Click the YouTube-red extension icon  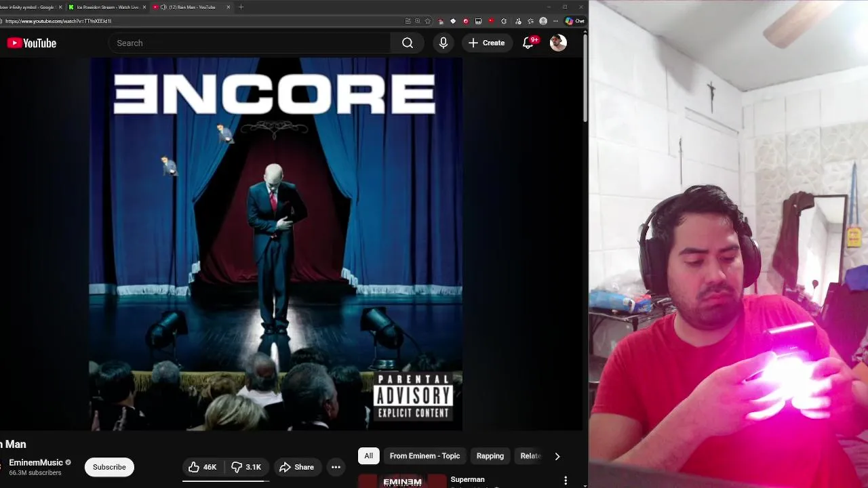pyautogui.click(x=491, y=21)
